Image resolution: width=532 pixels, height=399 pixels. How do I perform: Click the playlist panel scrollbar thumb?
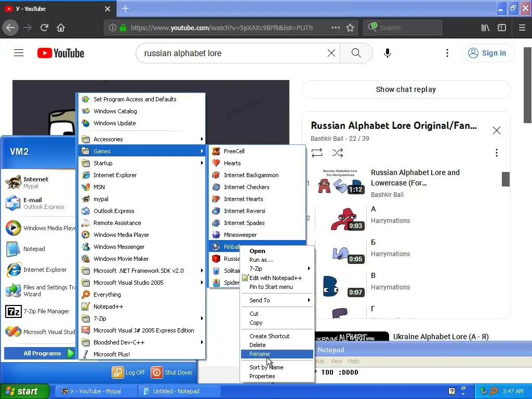(506, 179)
